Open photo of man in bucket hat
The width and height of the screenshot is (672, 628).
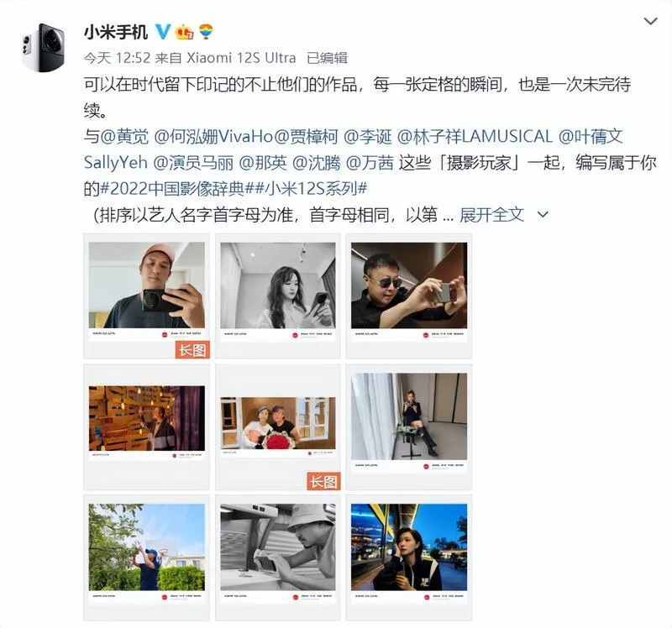(x=278, y=557)
